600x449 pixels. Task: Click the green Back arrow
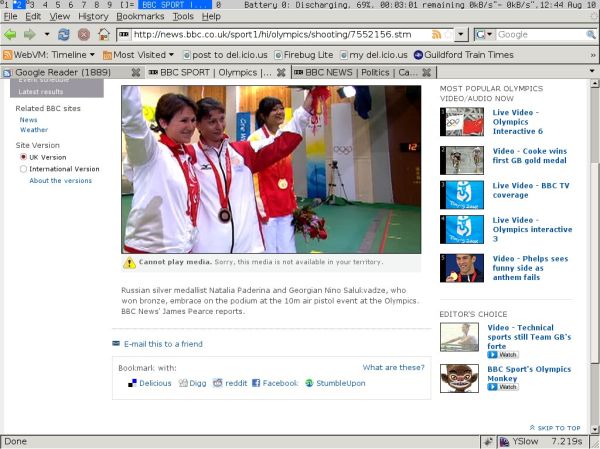(x=10, y=35)
